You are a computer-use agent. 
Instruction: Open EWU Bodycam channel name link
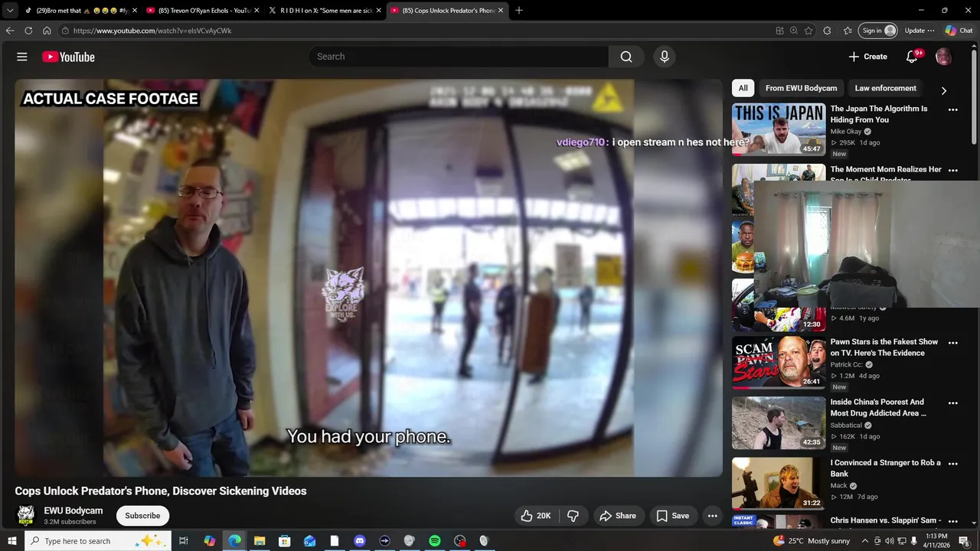[x=73, y=510]
